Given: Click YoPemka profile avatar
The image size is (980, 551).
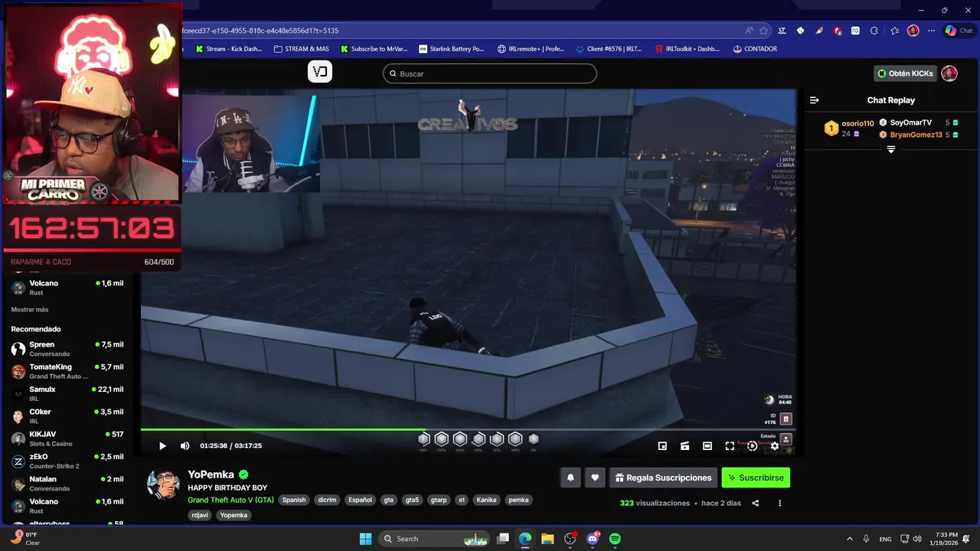Looking at the screenshot, I should pyautogui.click(x=163, y=484).
